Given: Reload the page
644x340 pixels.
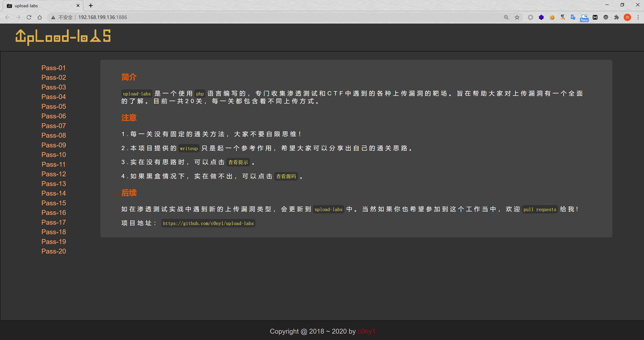Looking at the screenshot, I should click(29, 17).
